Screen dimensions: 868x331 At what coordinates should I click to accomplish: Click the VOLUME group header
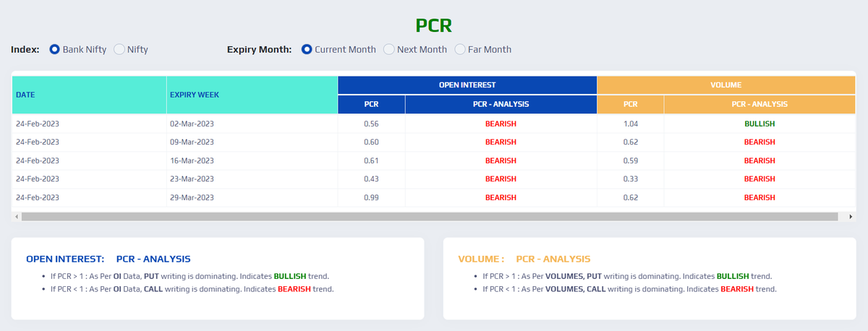pyautogui.click(x=726, y=85)
